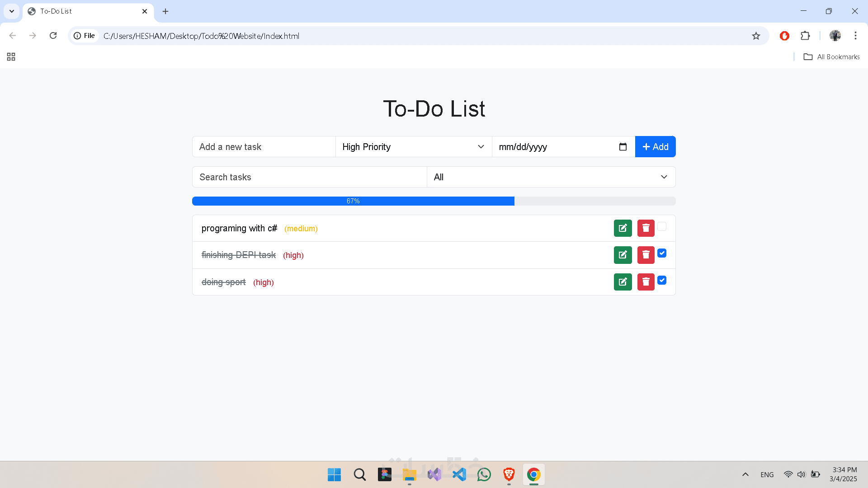
Task: Uncheck the 'doing sport' checkbox
Action: coord(662,280)
